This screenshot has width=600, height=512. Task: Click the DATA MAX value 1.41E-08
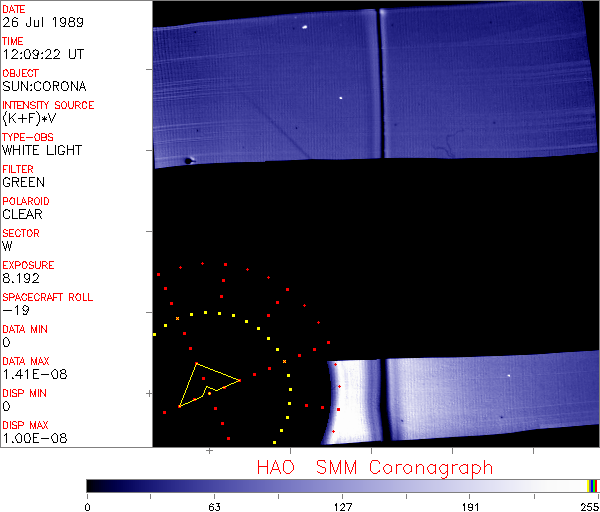tap(31, 374)
